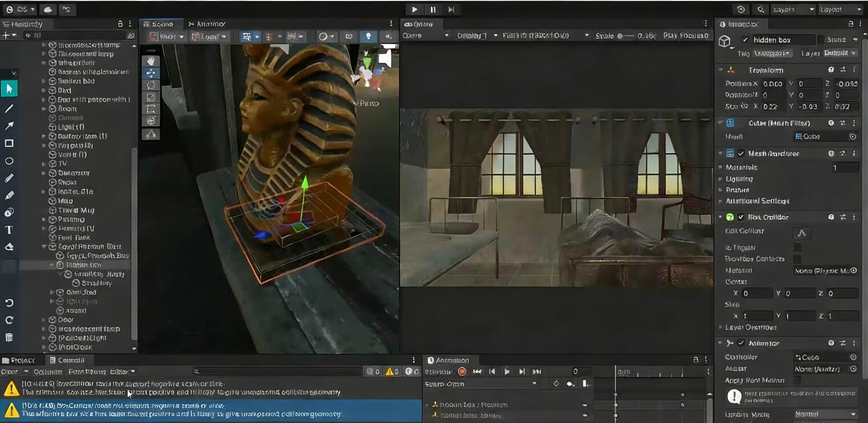This screenshot has height=423, width=868.
Task: Enable keyframe recording in the Animation window
Action: coord(462,371)
